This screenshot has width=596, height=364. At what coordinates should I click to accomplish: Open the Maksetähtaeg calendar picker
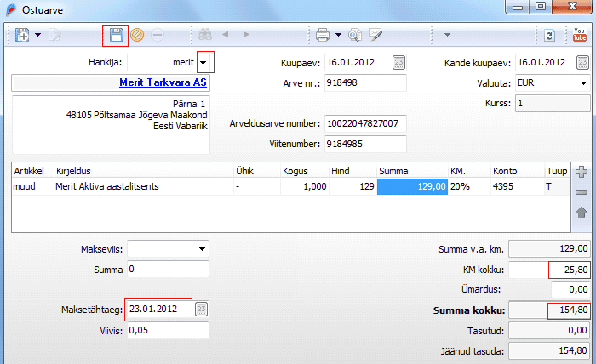[202, 309]
